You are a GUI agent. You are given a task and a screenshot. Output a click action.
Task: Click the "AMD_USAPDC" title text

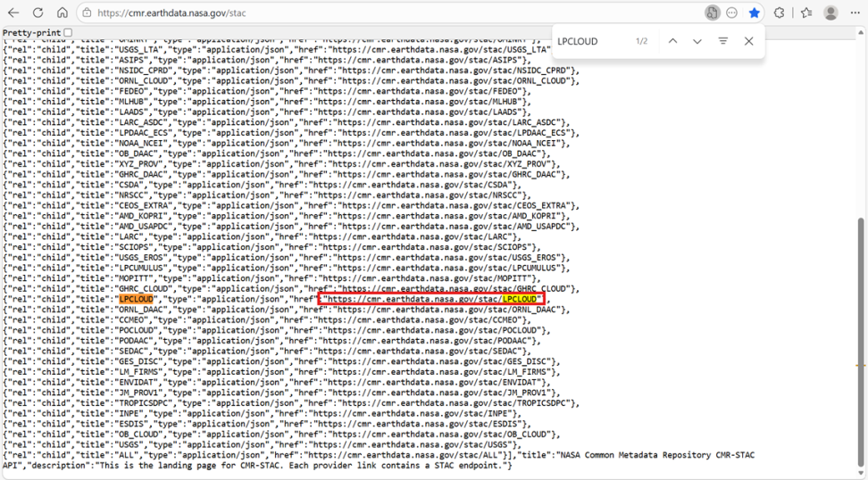coord(144,227)
